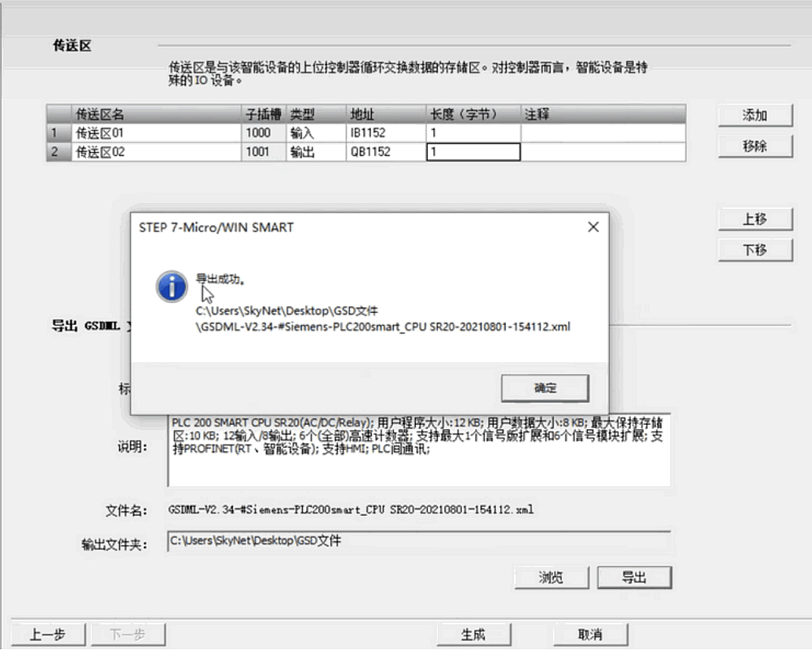Image resolution: width=812 pixels, height=650 pixels.
Task: Click the 生成 generate button
Action: pyautogui.click(x=473, y=635)
